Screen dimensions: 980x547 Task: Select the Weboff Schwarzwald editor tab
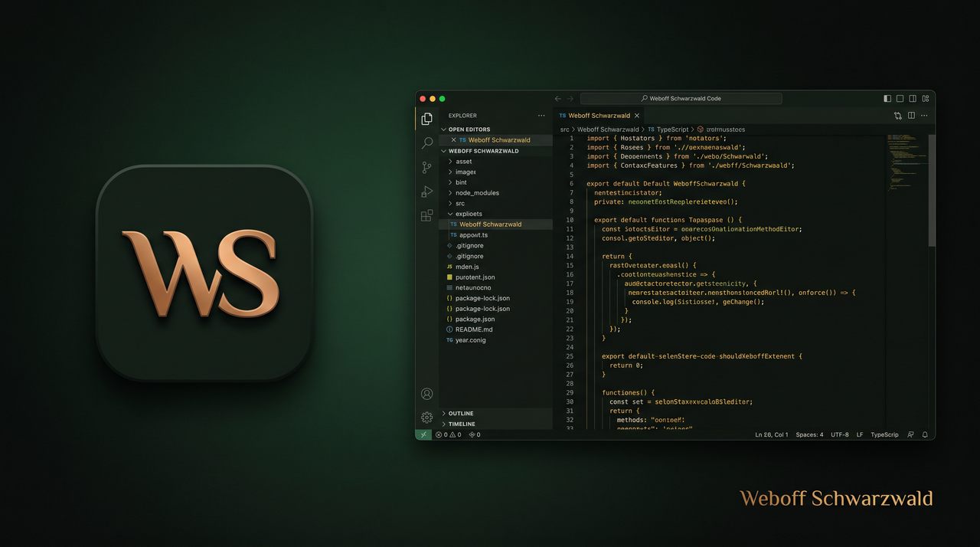(x=599, y=116)
